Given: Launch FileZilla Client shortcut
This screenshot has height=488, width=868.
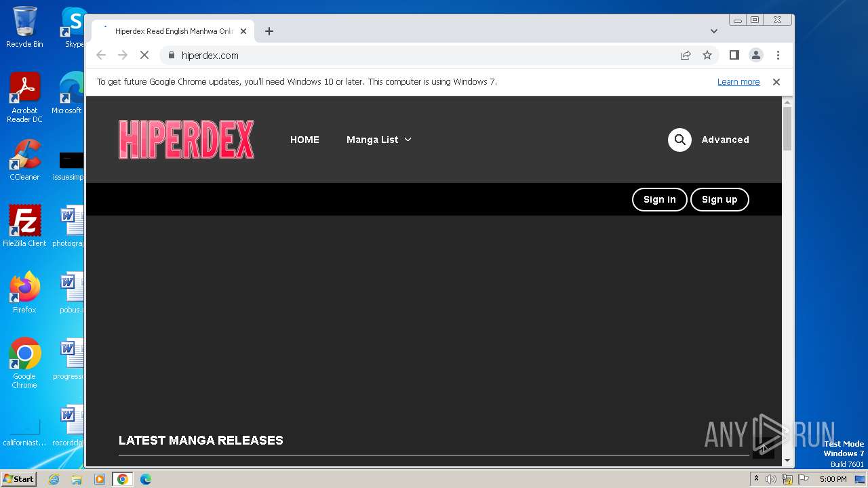Looking at the screenshot, I should pyautogui.click(x=24, y=226).
